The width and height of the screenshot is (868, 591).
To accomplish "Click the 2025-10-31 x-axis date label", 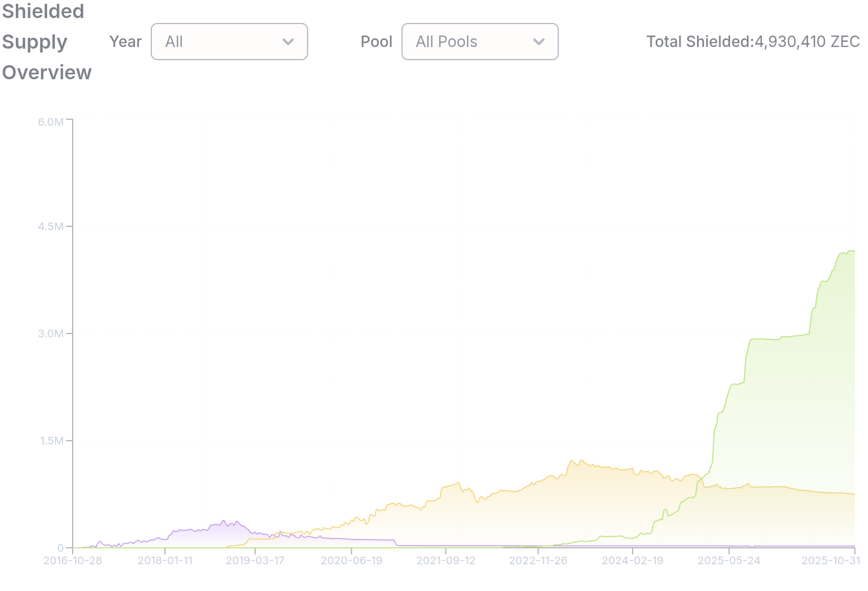I will pyautogui.click(x=830, y=560).
